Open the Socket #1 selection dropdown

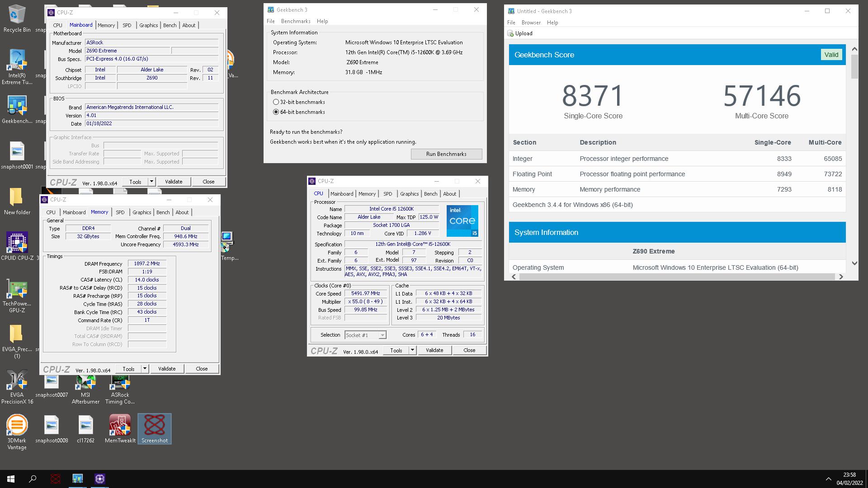(365, 335)
